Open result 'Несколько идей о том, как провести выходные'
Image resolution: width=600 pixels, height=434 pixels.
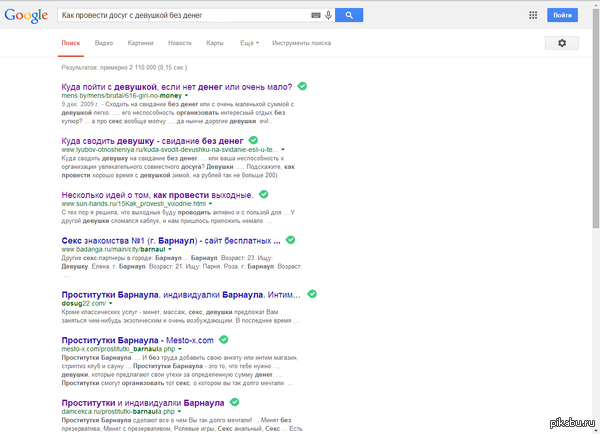click(x=157, y=195)
